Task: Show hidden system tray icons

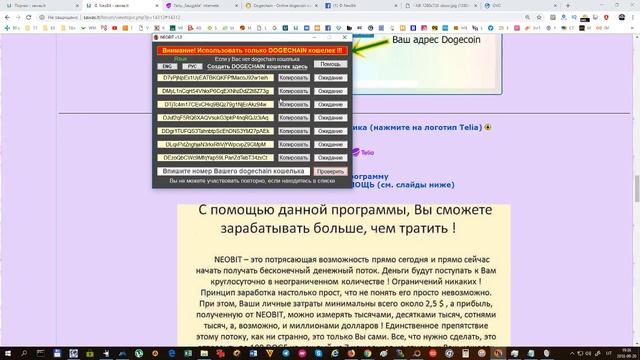Action: pos(572,353)
